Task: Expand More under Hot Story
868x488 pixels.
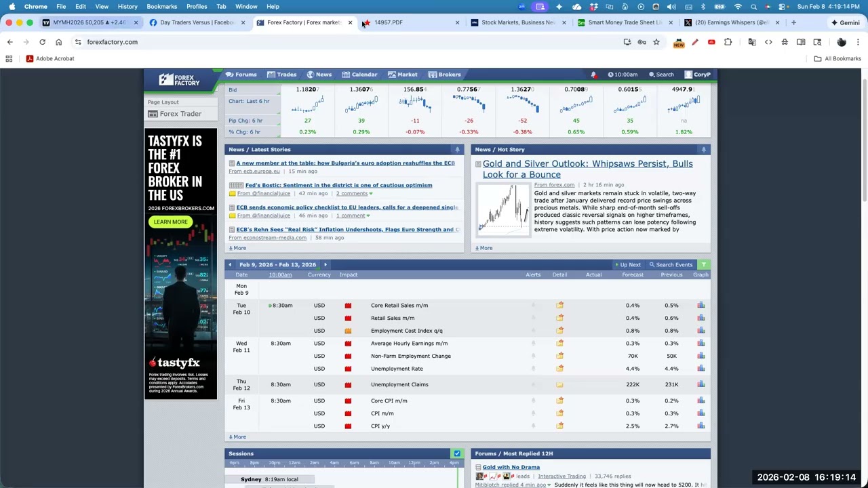Action: (484, 248)
